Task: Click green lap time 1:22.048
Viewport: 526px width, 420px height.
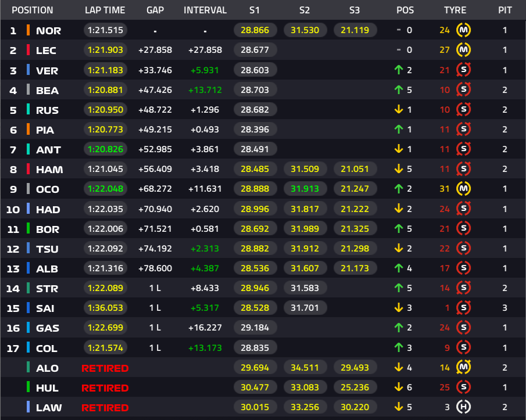Action: click(x=105, y=189)
